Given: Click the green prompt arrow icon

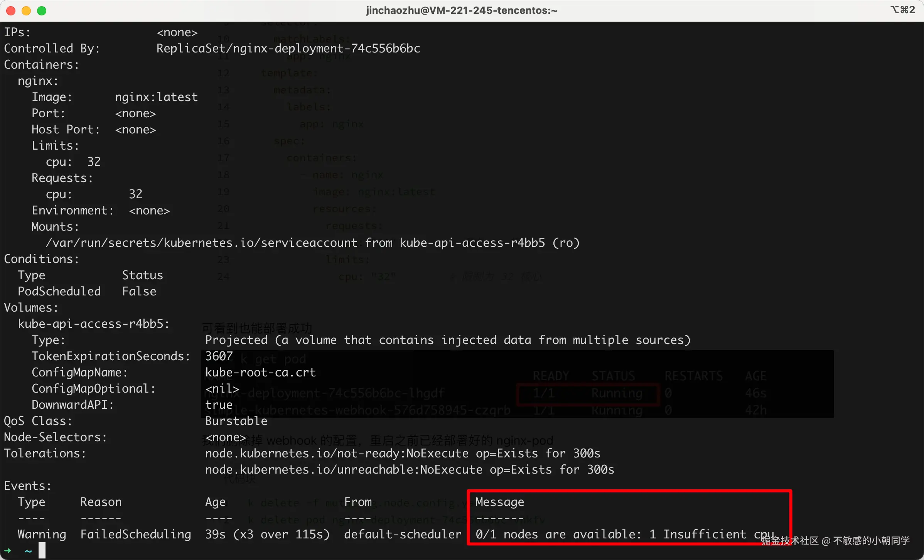Looking at the screenshot, I should (8, 551).
